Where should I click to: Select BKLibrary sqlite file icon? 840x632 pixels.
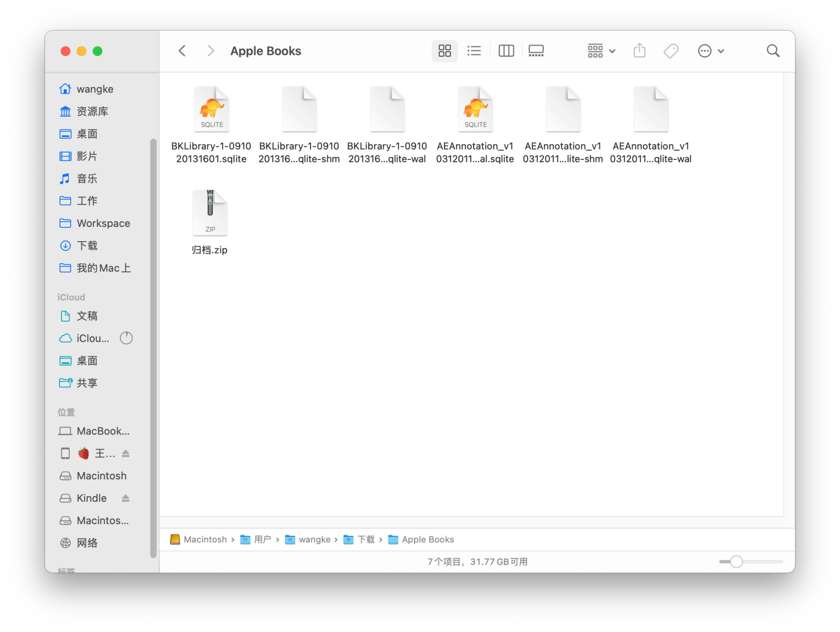point(212,109)
